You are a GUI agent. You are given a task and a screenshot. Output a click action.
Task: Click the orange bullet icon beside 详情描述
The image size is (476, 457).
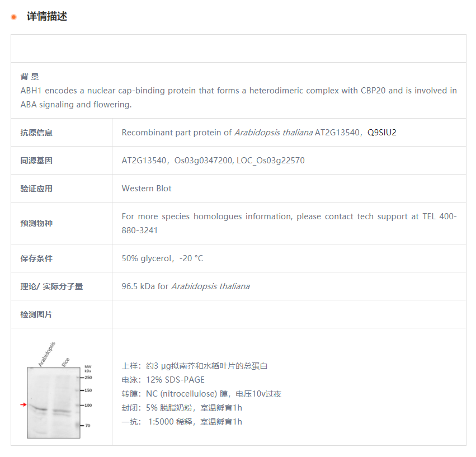point(14,17)
